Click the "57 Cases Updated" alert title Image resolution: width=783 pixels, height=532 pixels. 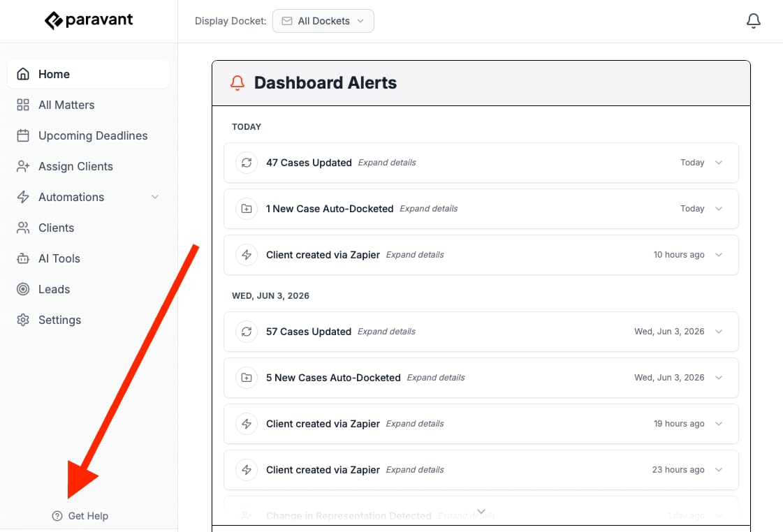tap(309, 332)
